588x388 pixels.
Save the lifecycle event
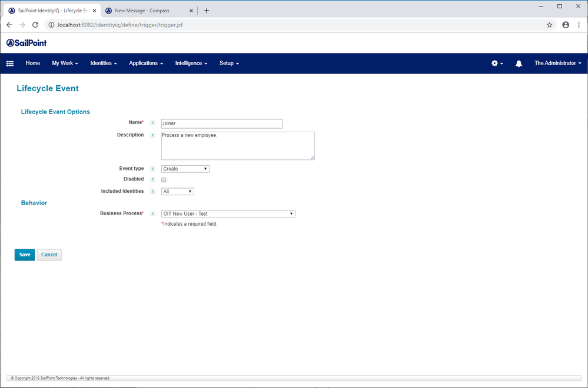25,255
